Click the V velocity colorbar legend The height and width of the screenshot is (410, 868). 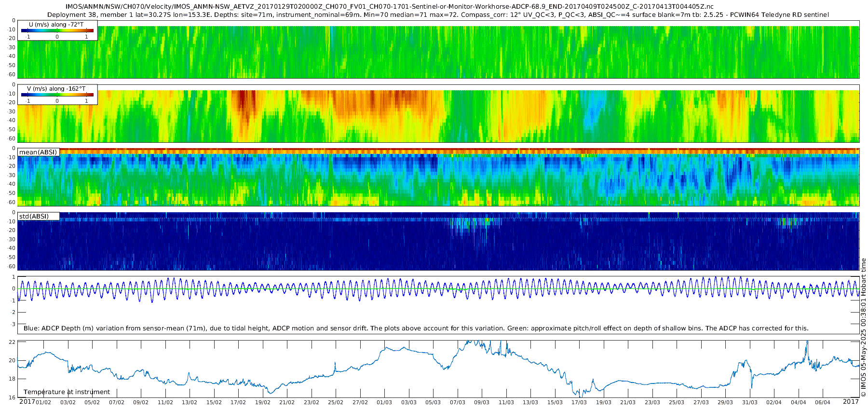[57, 95]
